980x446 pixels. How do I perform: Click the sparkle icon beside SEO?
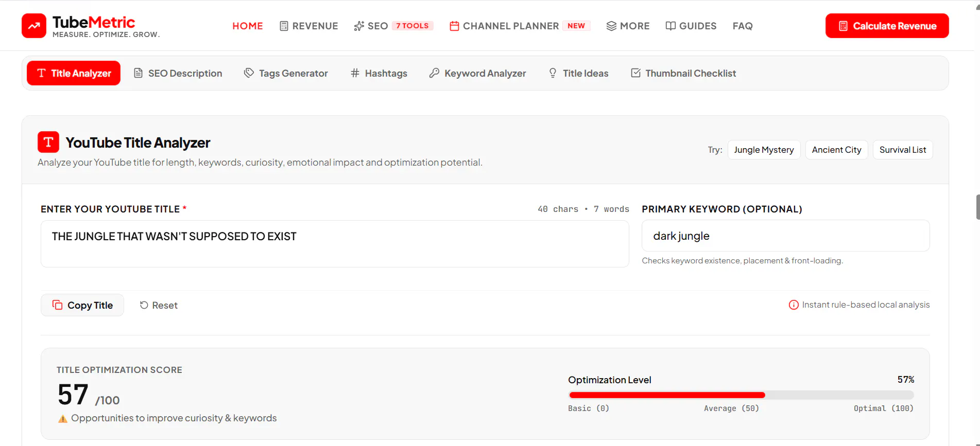pos(359,26)
